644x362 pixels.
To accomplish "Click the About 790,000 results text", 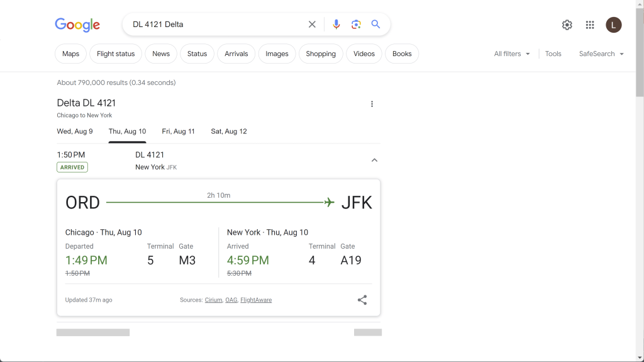I will [116, 82].
